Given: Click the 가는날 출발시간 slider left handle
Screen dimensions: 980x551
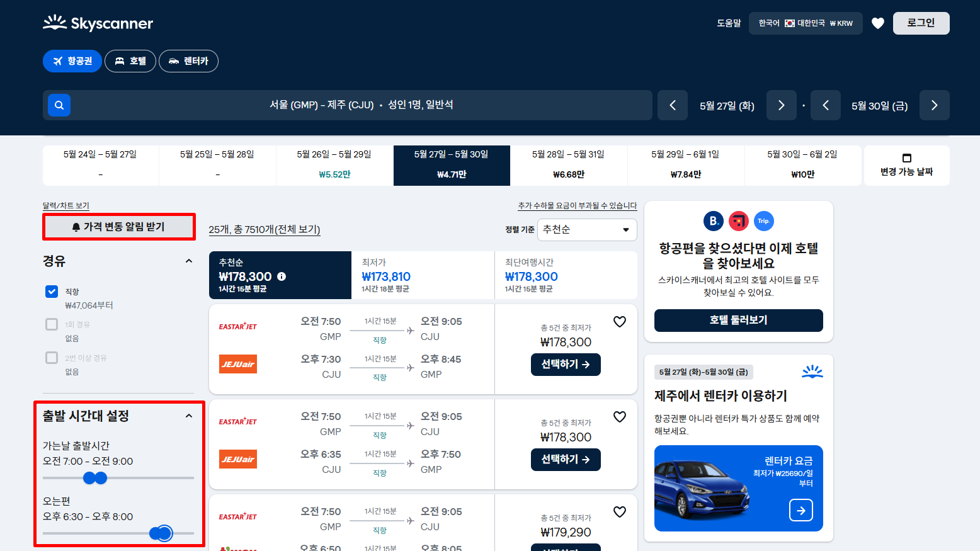Looking at the screenshot, I should [x=89, y=478].
